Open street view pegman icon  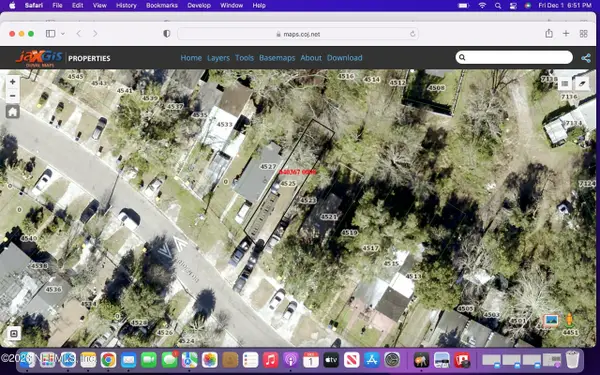[x=569, y=320]
